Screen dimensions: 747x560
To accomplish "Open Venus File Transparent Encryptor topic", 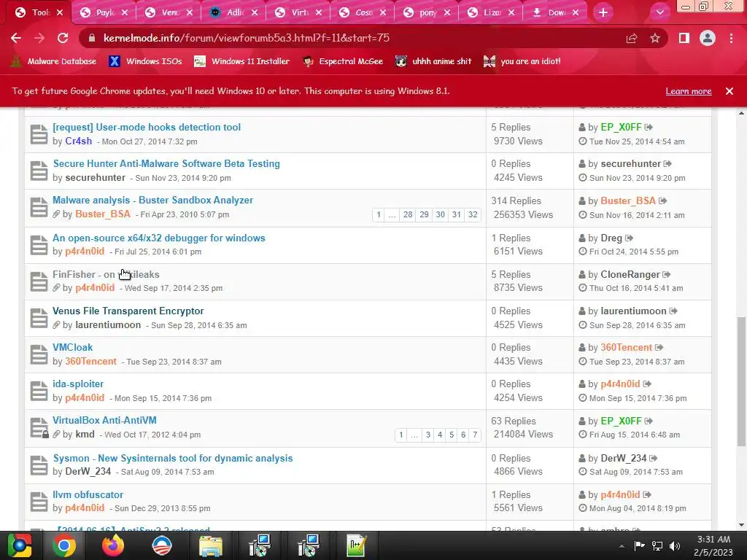I will coord(128,311).
